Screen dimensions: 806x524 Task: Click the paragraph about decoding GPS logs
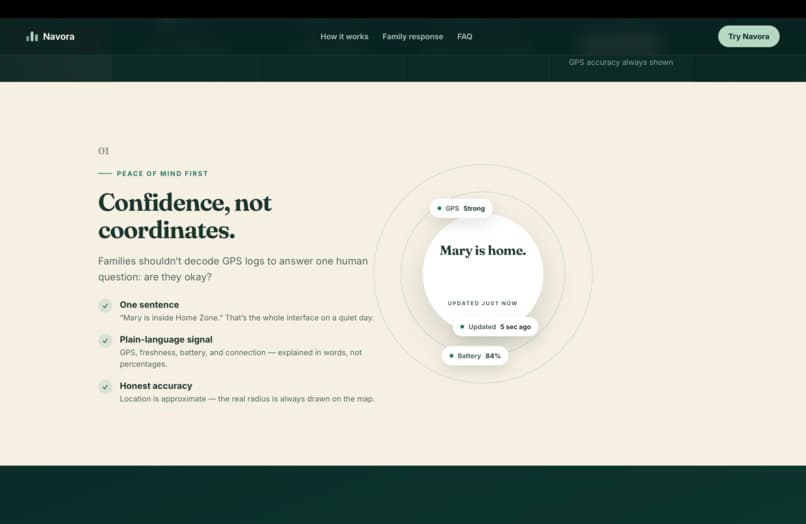point(233,269)
